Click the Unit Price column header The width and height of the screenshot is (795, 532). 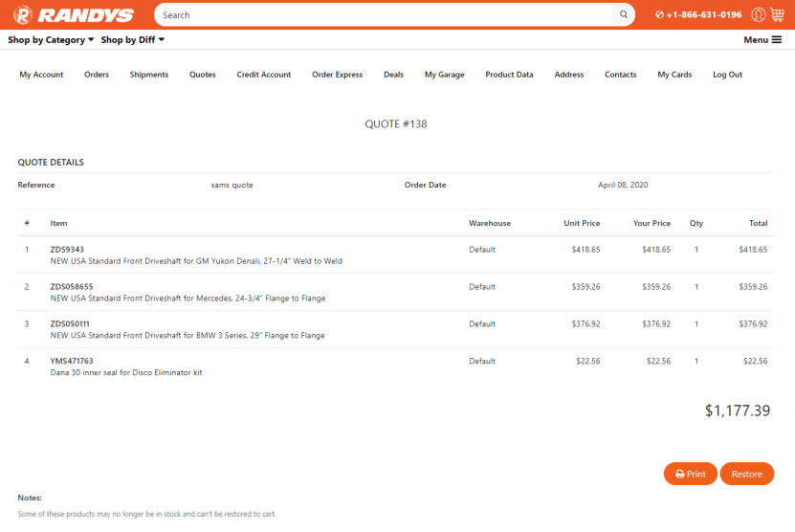coord(582,223)
